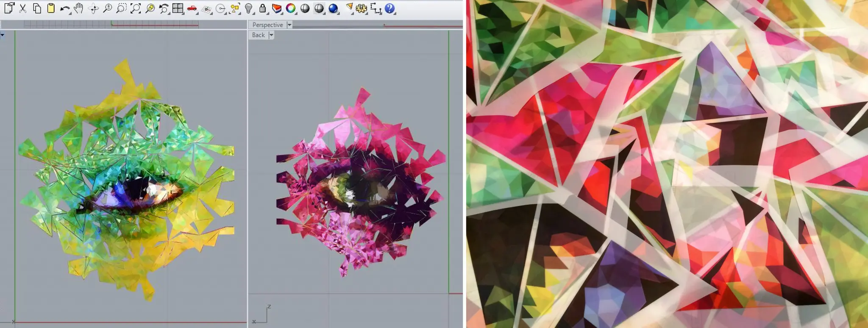
Task: Click the green-yellow eye model
Action: [x=125, y=180]
